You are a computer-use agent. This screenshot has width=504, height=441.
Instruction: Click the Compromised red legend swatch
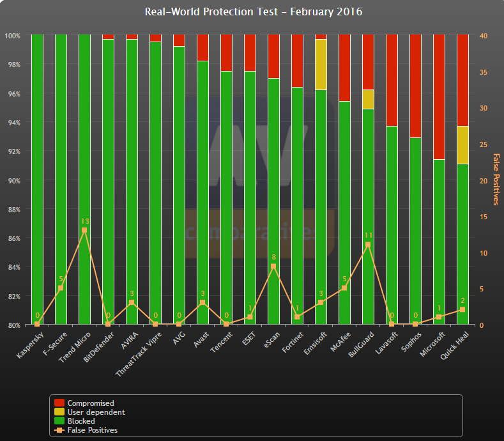click(59, 403)
